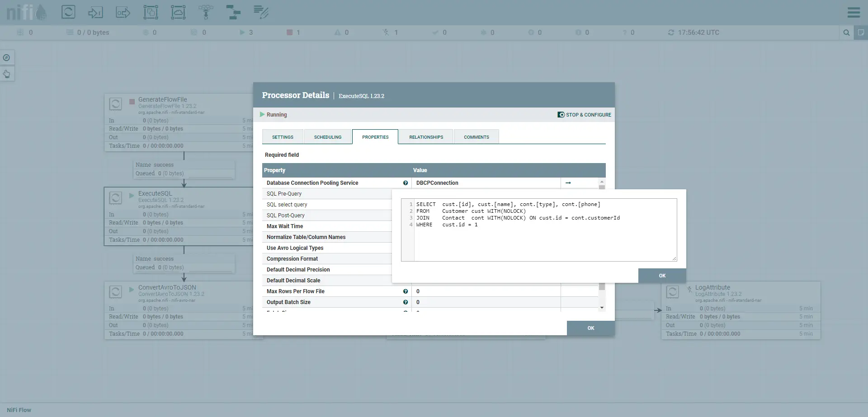Click the queued data icon by 0 / 0 bytes

[70, 33]
